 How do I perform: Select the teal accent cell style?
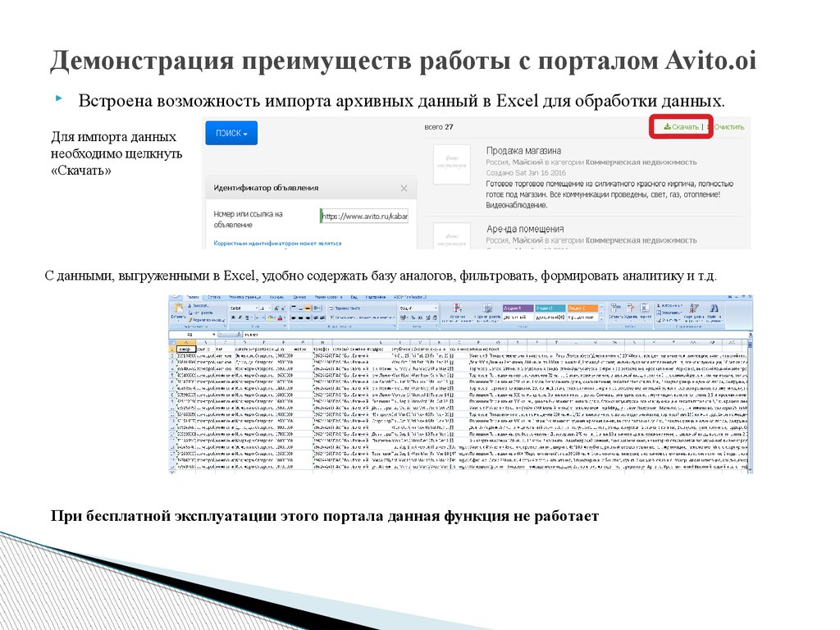pyautogui.click(x=550, y=308)
